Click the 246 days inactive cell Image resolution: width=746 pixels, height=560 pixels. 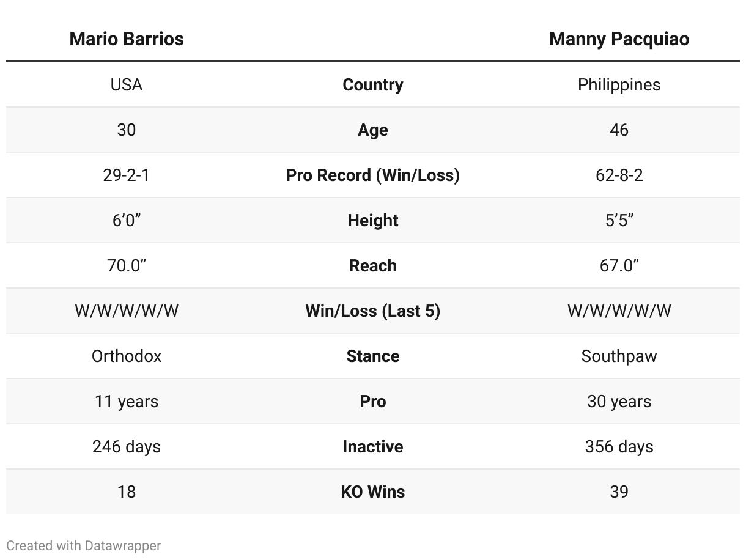click(x=127, y=446)
